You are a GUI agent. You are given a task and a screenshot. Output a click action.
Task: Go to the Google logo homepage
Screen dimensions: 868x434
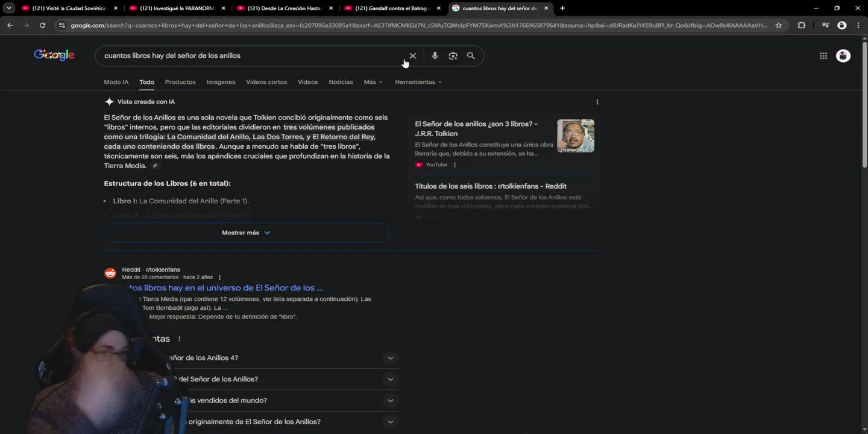click(54, 55)
